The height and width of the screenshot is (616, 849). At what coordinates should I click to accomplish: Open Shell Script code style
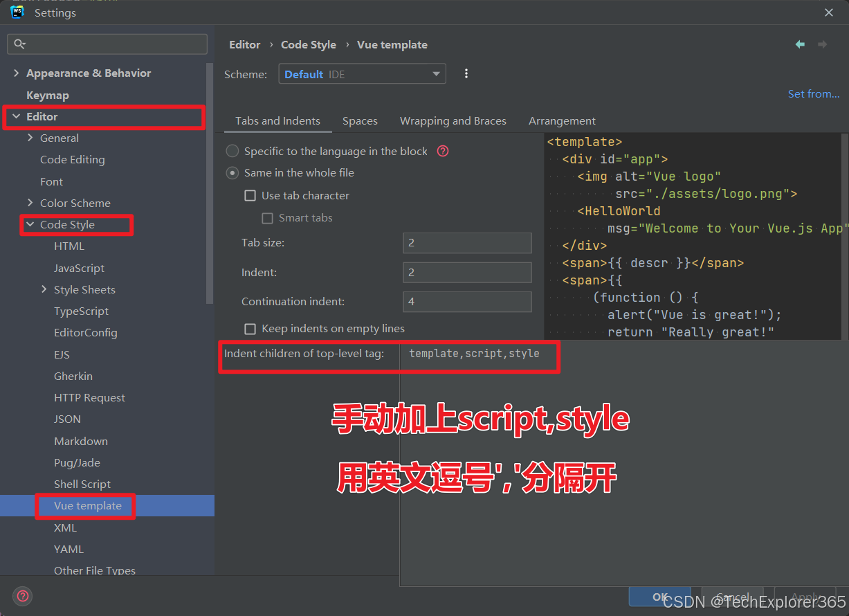pos(82,484)
